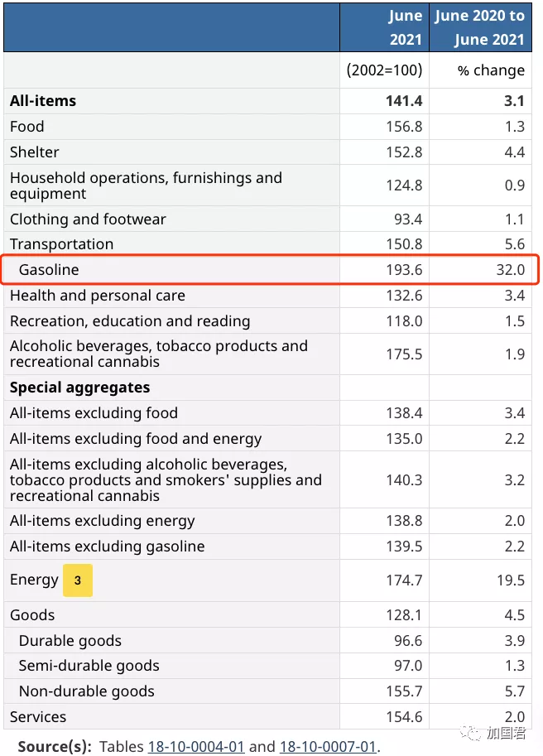Image resolution: width=543 pixels, height=756 pixels.
Task: Click the Transportation row label
Action: click(61, 244)
